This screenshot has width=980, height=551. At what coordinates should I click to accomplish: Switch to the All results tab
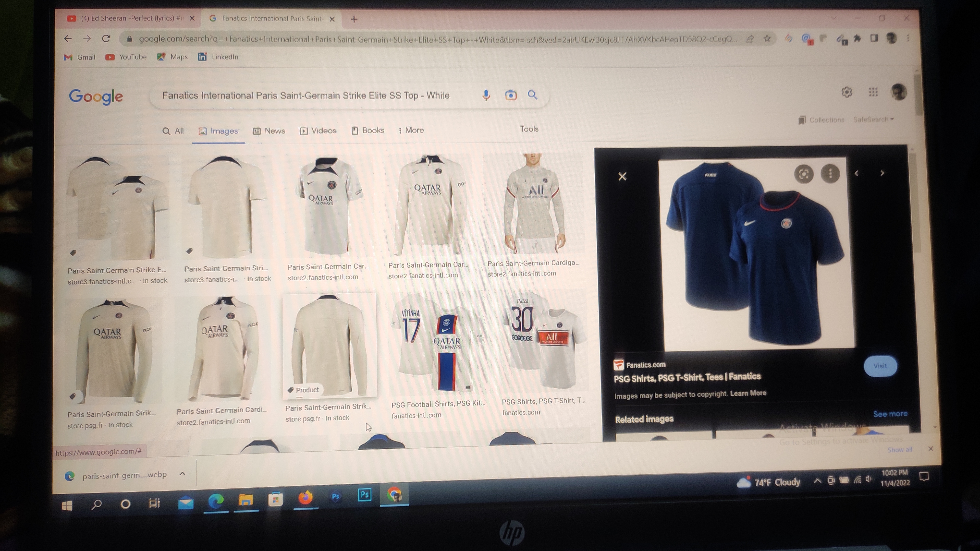pos(173,131)
